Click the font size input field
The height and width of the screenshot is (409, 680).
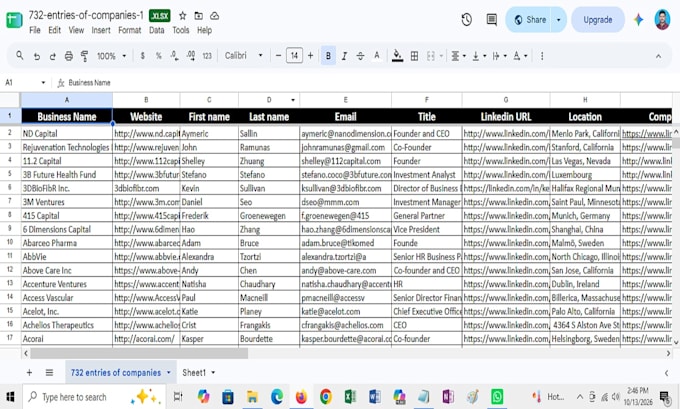coord(294,56)
